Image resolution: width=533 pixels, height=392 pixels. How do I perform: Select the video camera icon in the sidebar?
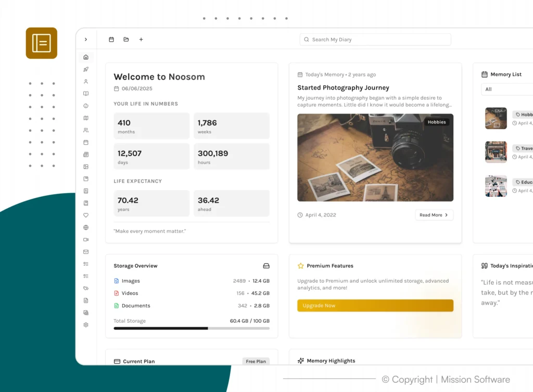point(86,239)
